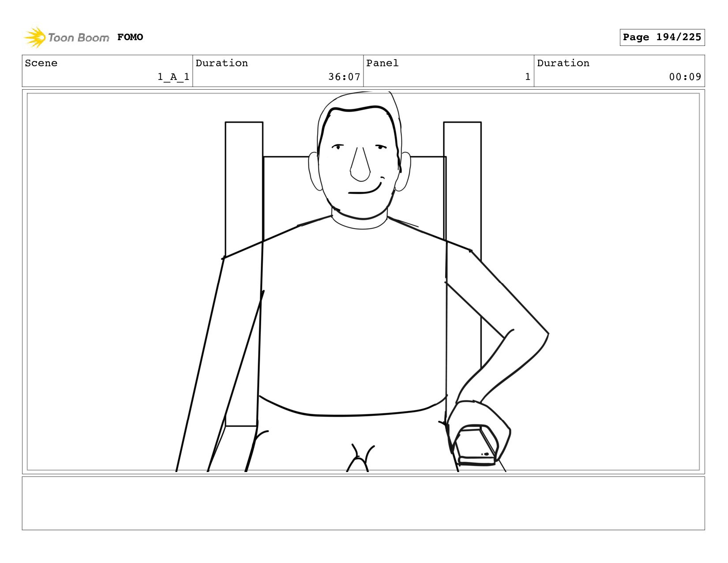The width and height of the screenshot is (728, 563).
Task: Click the Toon Boom logo
Action: coord(66,37)
